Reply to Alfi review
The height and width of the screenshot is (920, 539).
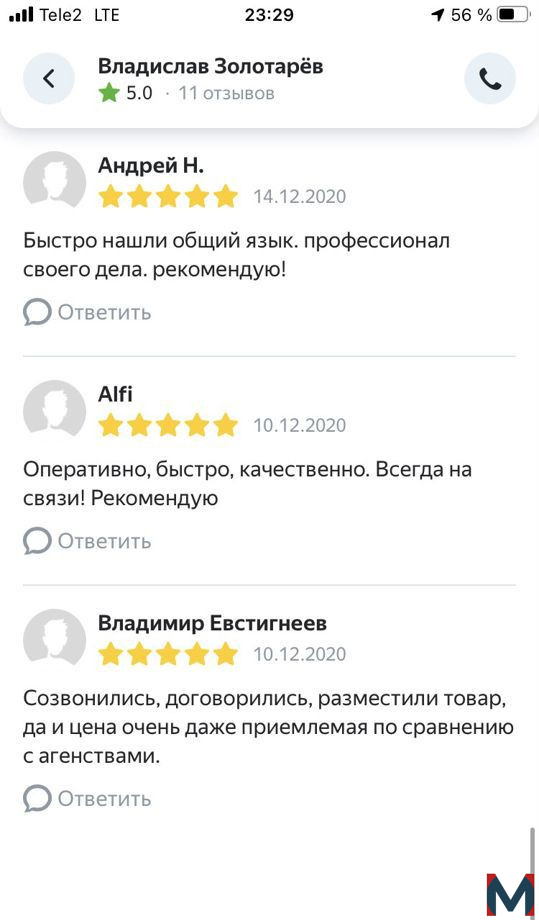[x=87, y=541]
